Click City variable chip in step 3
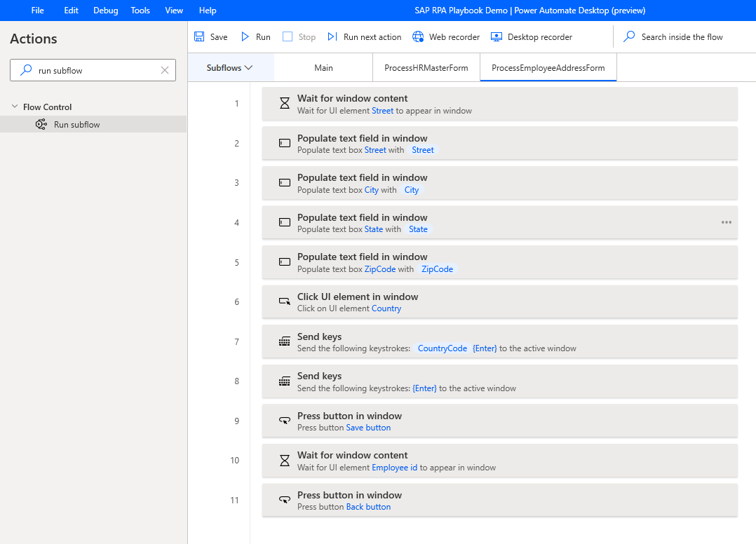 tap(411, 190)
